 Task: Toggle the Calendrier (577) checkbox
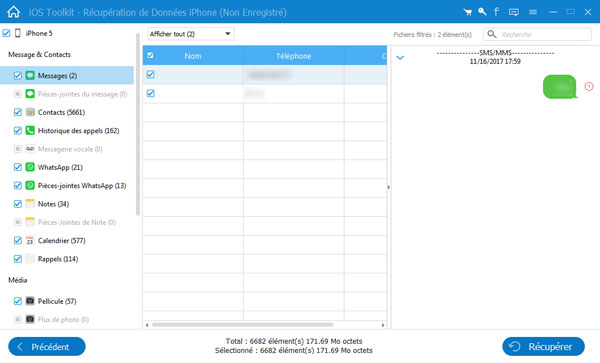[18, 241]
